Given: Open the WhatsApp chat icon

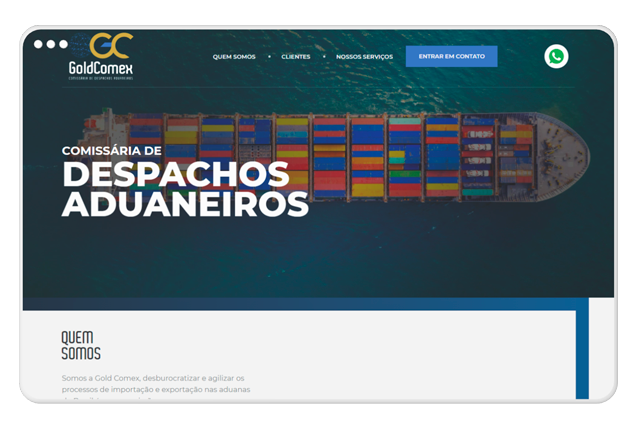Looking at the screenshot, I should click(556, 57).
